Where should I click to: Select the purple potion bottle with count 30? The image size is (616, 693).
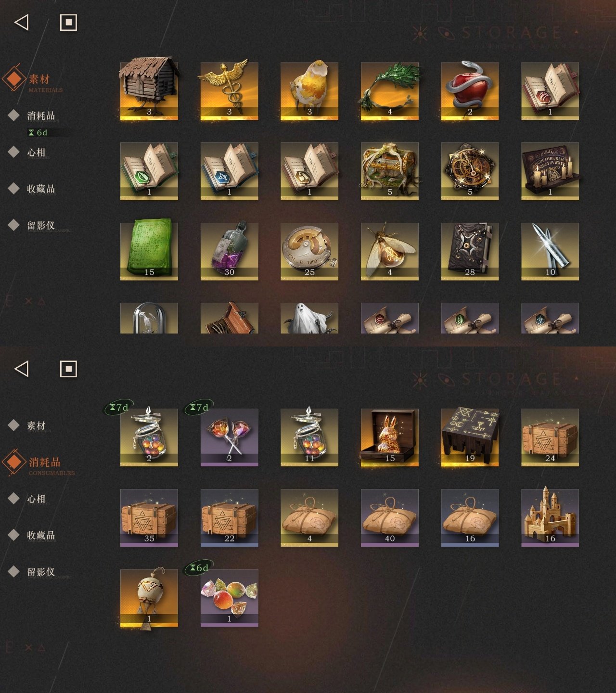click(229, 251)
